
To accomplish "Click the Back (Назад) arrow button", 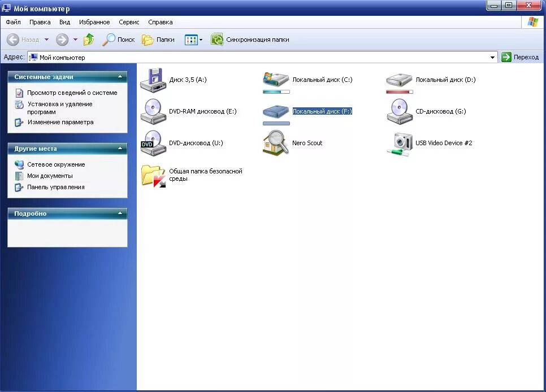I will 13,40.
